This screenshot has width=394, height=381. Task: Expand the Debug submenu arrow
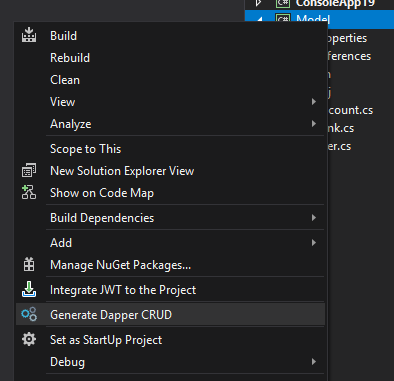pyautogui.click(x=314, y=362)
